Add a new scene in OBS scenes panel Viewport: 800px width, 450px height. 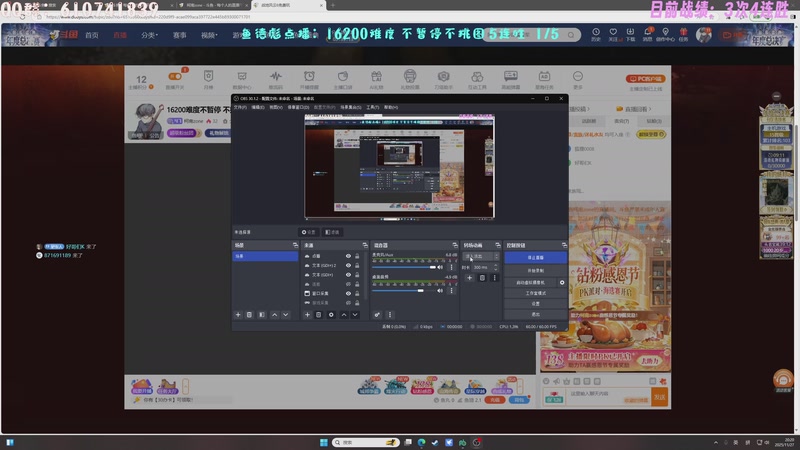click(x=238, y=315)
